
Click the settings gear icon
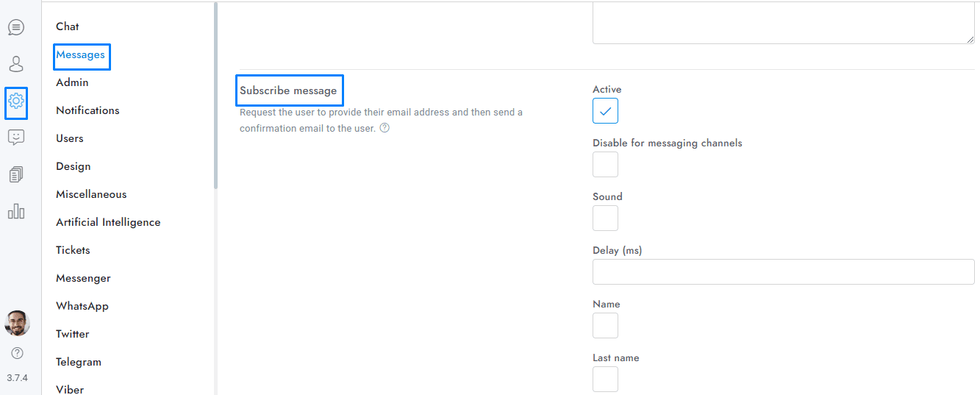tap(16, 102)
